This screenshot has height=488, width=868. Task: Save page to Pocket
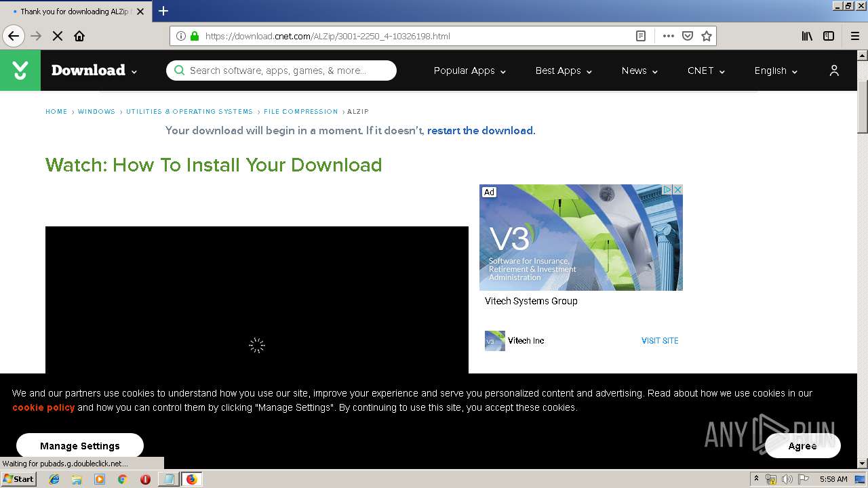(x=688, y=36)
